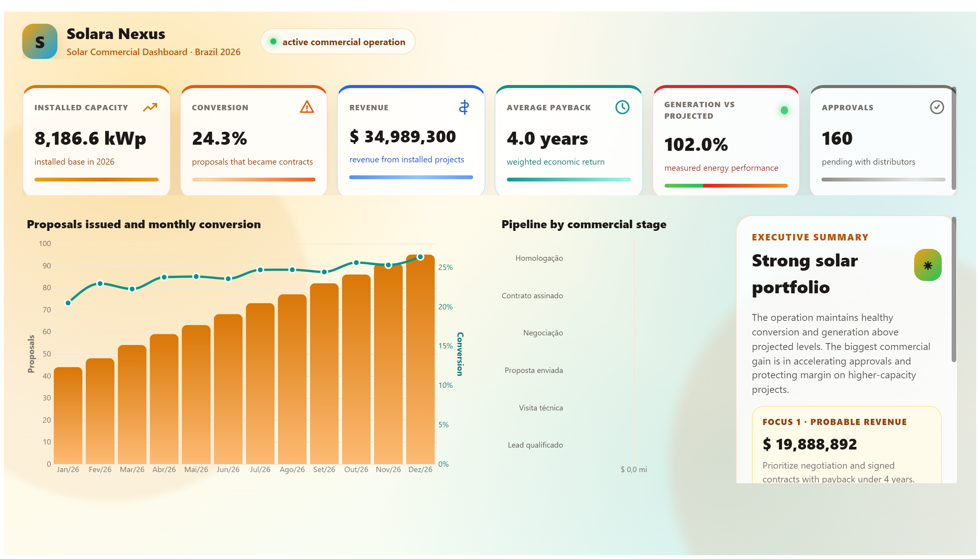This screenshot has height=559, width=980.
Task: Click the active commercial operation status pill
Action: click(x=337, y=41)
